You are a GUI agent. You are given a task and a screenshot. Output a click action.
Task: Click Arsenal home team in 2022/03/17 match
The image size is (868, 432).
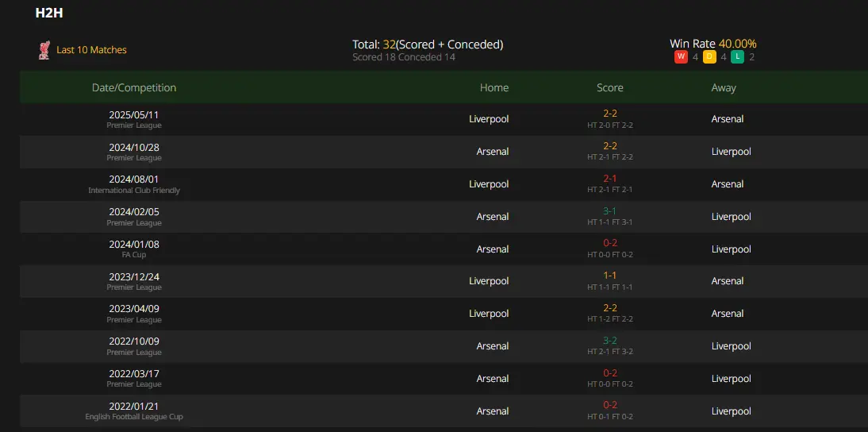click(493, 378)
